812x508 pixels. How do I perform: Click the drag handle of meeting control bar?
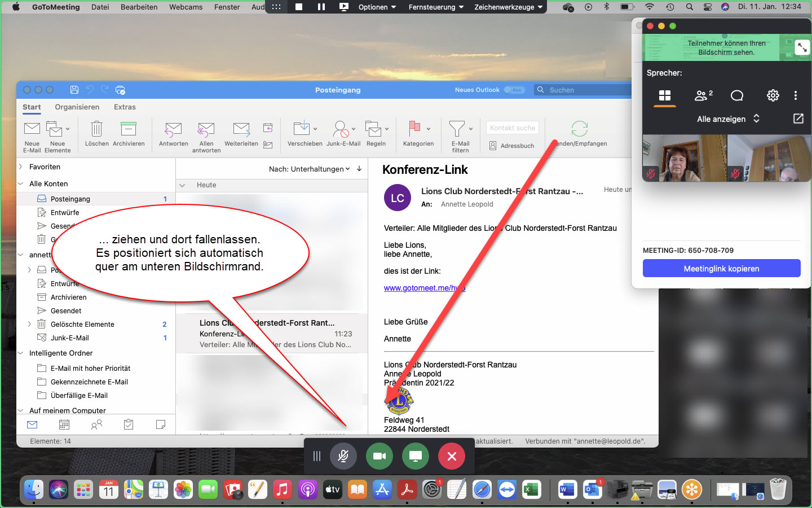click(x=317, y=456)
